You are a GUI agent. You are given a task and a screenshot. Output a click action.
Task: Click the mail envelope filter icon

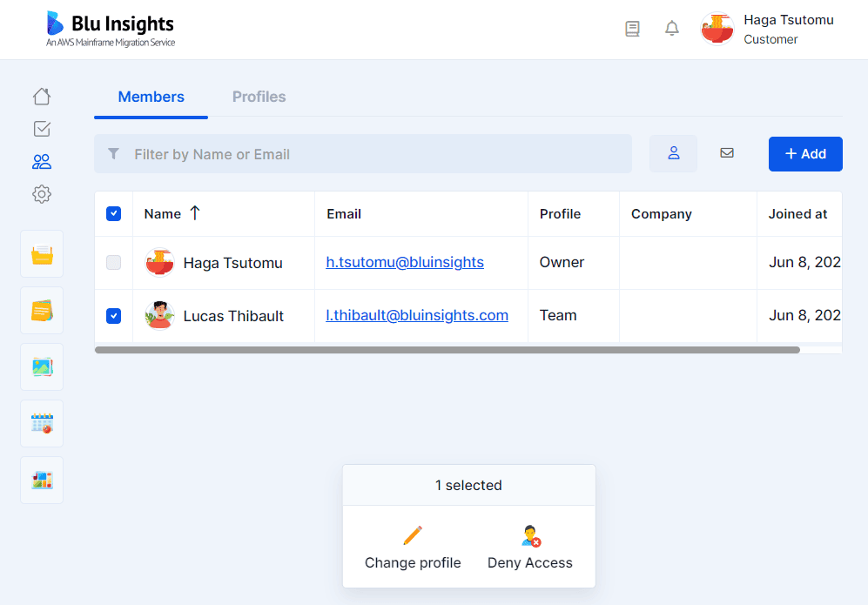point(727,153)
